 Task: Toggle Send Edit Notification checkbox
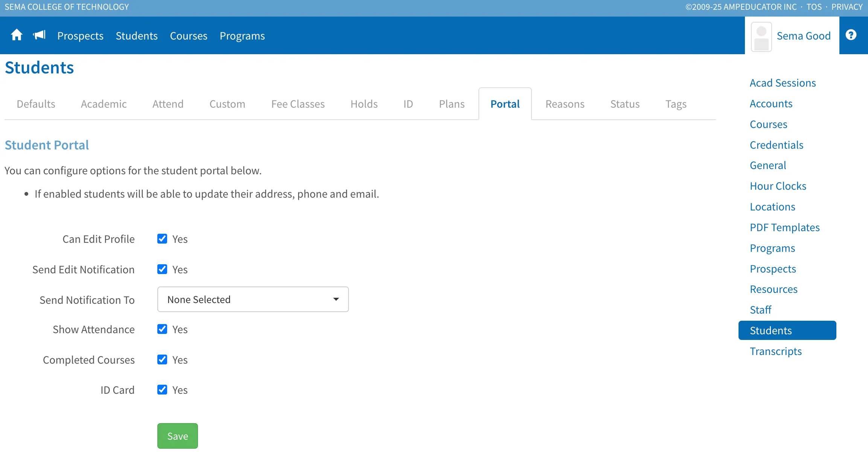162,269
